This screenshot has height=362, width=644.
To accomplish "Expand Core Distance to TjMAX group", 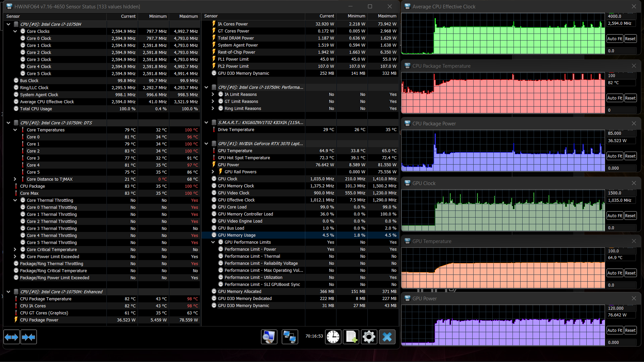I will tap(15, 179).
